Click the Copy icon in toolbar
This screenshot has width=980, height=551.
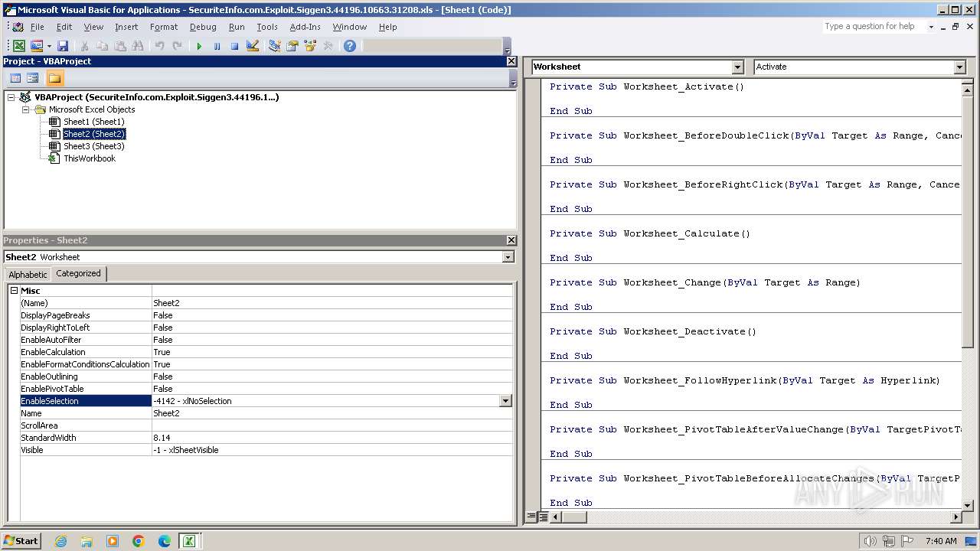point(102,46)
